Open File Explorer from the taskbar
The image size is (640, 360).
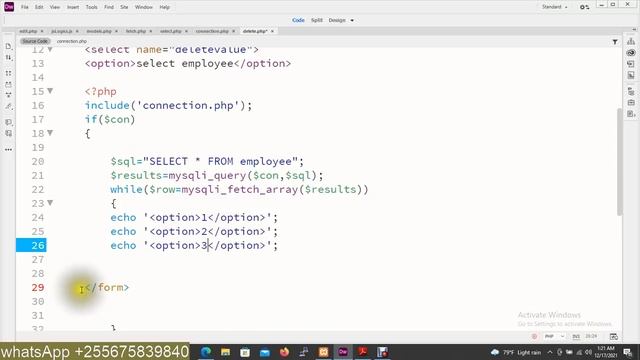tap(225, 351)
